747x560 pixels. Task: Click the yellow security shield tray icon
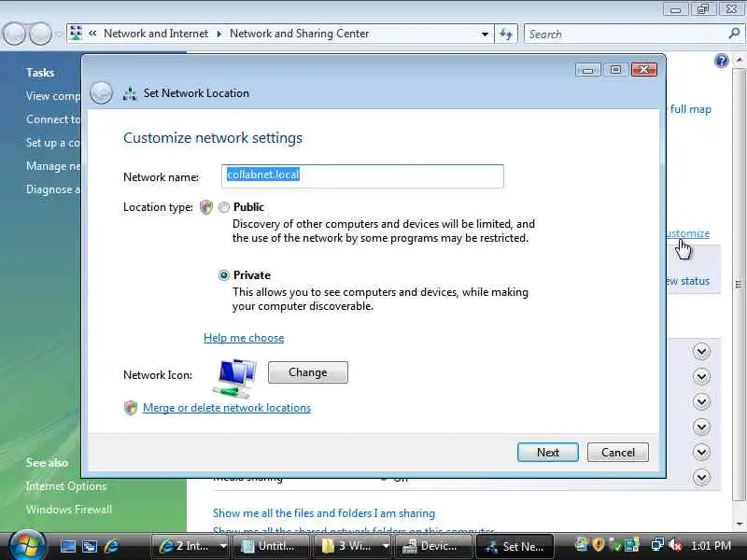coord(599,544)
